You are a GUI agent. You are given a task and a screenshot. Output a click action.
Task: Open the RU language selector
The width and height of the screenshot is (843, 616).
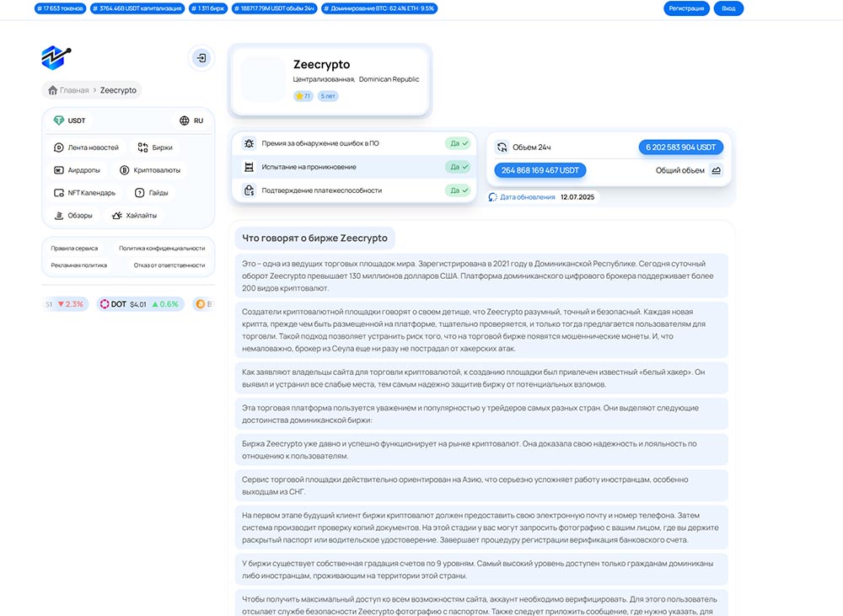click(191, 121)
